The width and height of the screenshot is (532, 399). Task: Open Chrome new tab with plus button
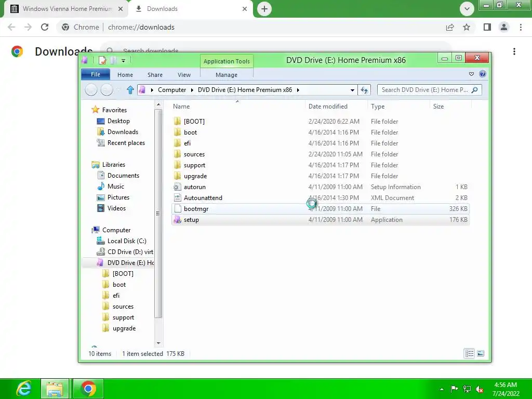coord(264,9)
